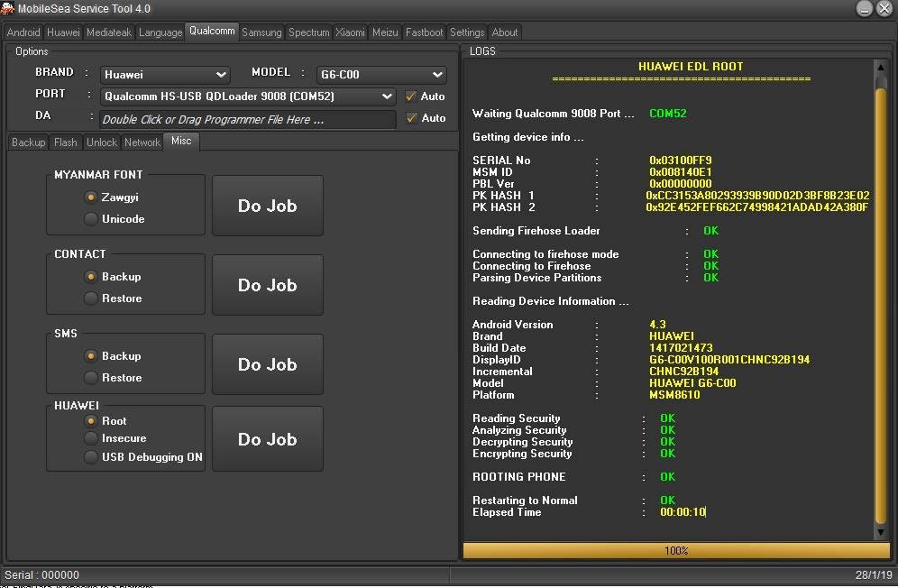Select Unicode under Myanmar Font
898x588 pixels.
coord(91,219)
